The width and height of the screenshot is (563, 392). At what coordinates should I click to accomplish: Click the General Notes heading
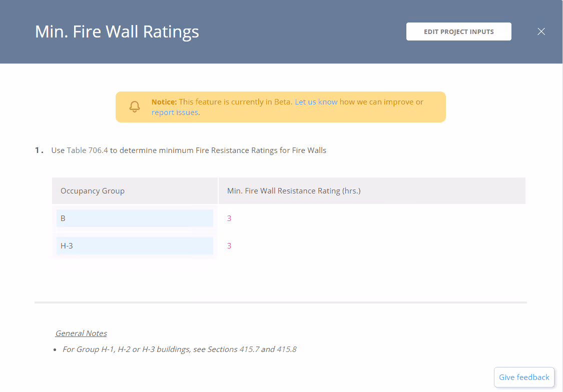click(x=81, y=333)
